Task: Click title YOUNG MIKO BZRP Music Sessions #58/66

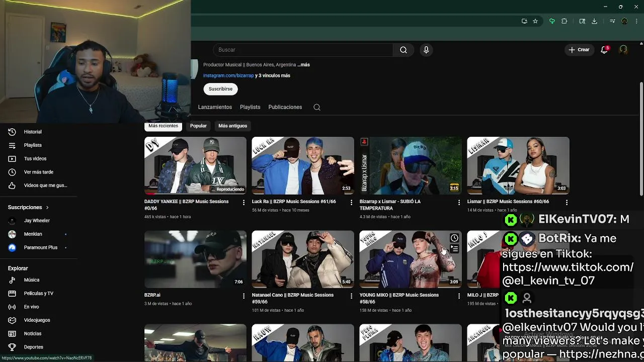Action: (x=399, y=298)
